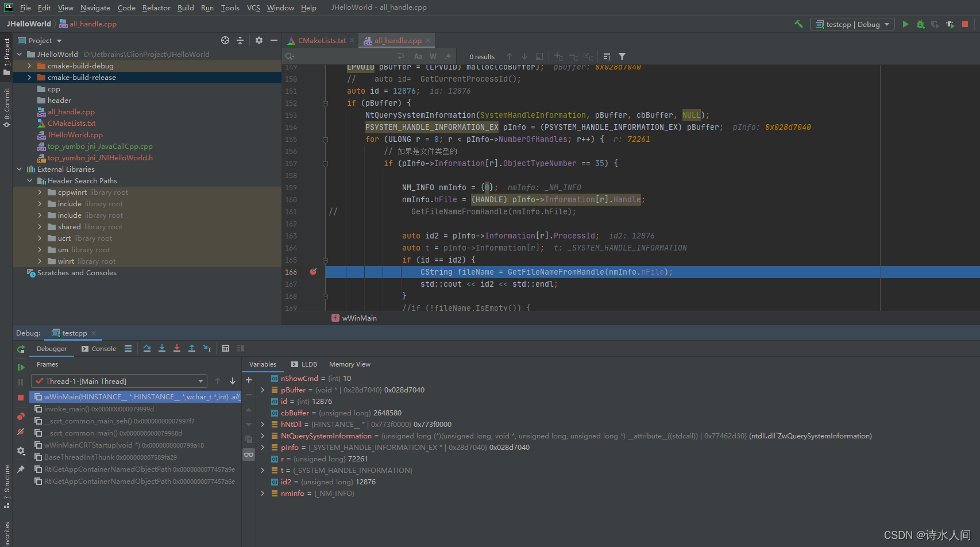Click Step Out icon in debugger toolbar

[x=192, y=348]
